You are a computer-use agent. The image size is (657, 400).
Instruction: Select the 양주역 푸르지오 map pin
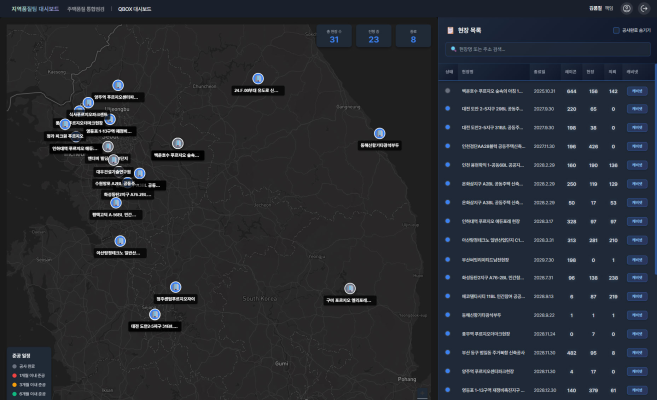tap(117, 85)
